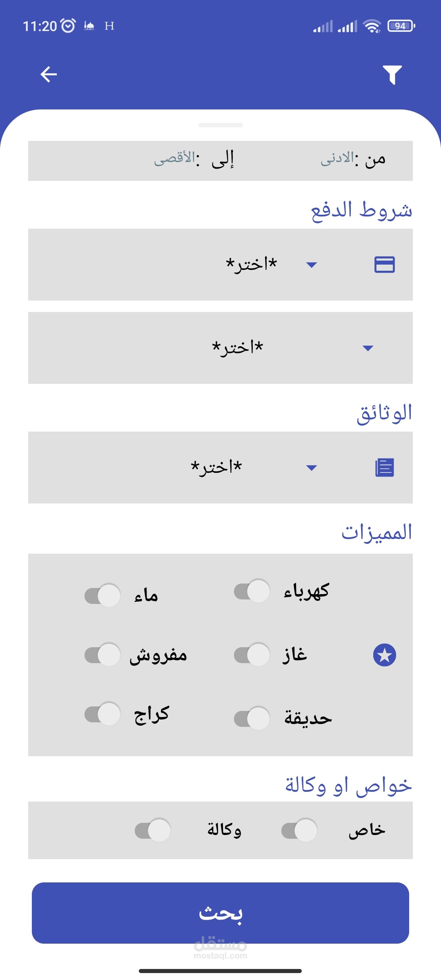
Task: Tap the battery indicator icon
Action: 401,26
